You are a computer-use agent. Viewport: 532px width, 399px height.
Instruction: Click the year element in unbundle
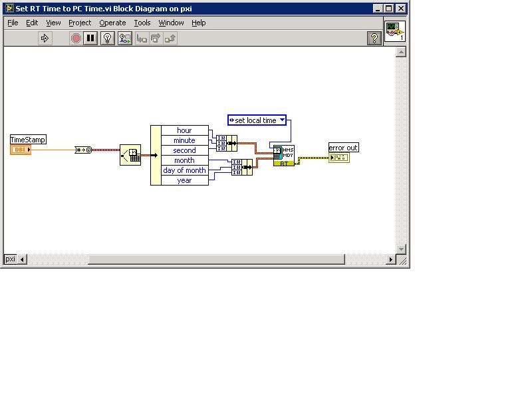click(x=184, y=180)
